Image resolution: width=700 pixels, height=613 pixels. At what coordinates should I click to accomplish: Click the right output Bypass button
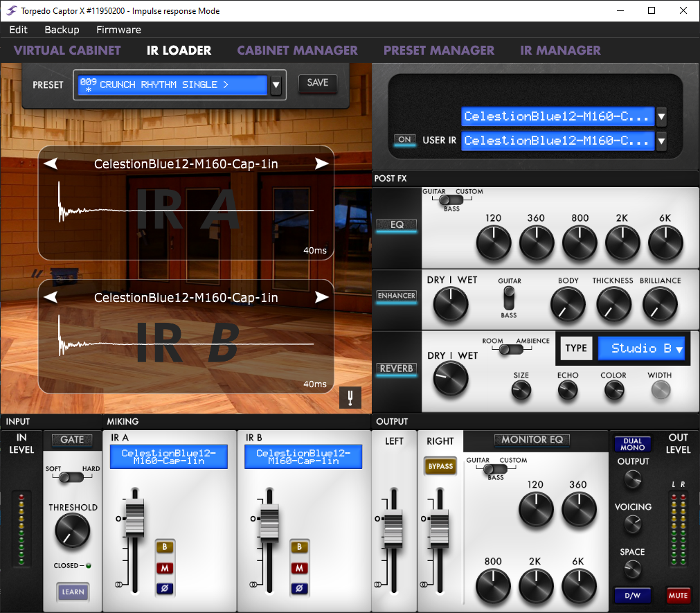(440, 467)
